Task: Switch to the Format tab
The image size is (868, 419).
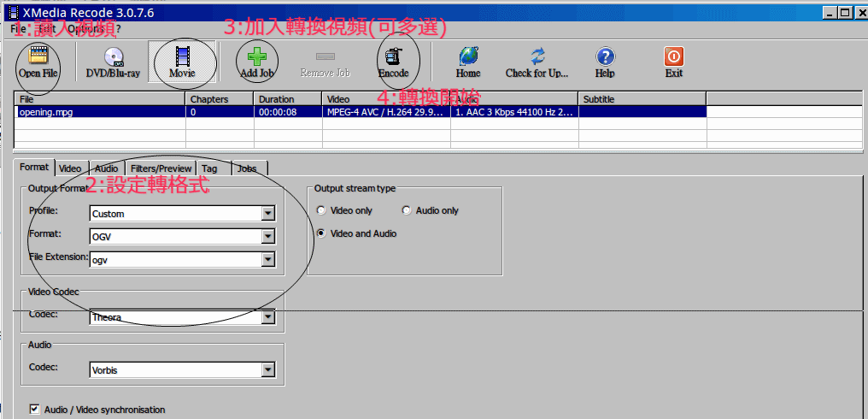Action: (34, 168)
